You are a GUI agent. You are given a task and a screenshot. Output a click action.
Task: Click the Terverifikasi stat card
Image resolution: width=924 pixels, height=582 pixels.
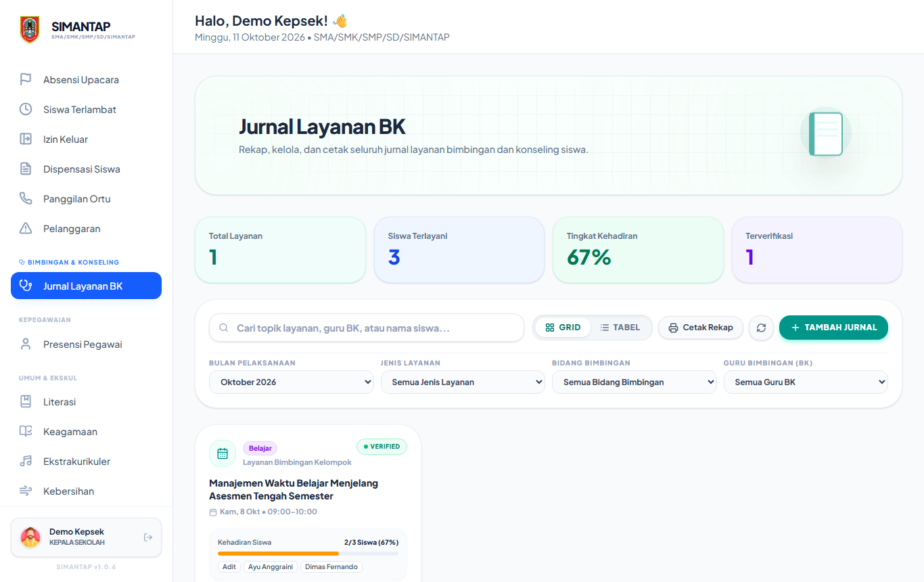click(x=817, y=250)
